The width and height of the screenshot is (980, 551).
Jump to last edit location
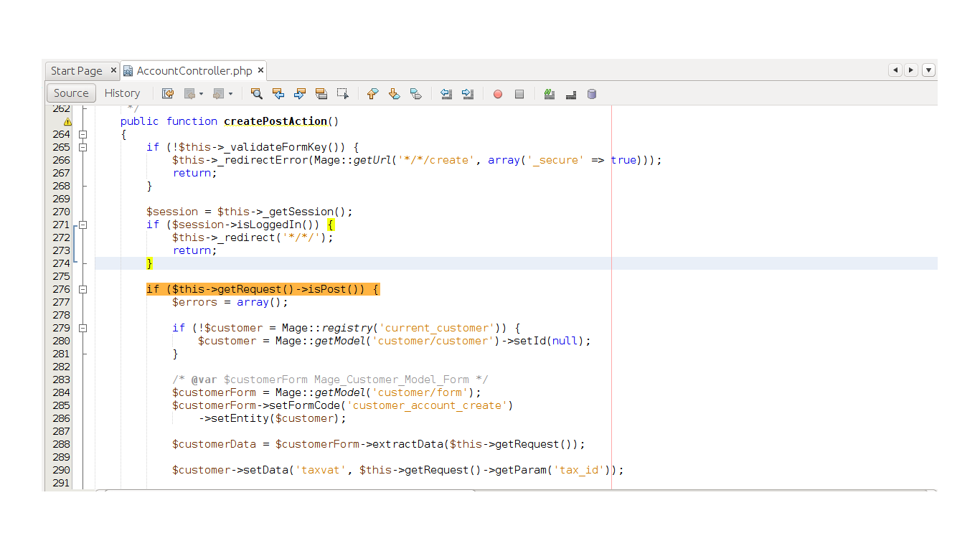pyautogui.click(x=168, y=93)
